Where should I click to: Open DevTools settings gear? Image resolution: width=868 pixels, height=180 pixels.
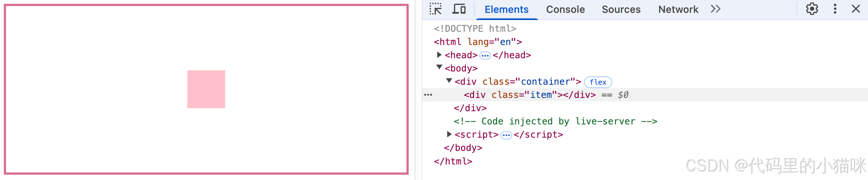coord(812,9)
